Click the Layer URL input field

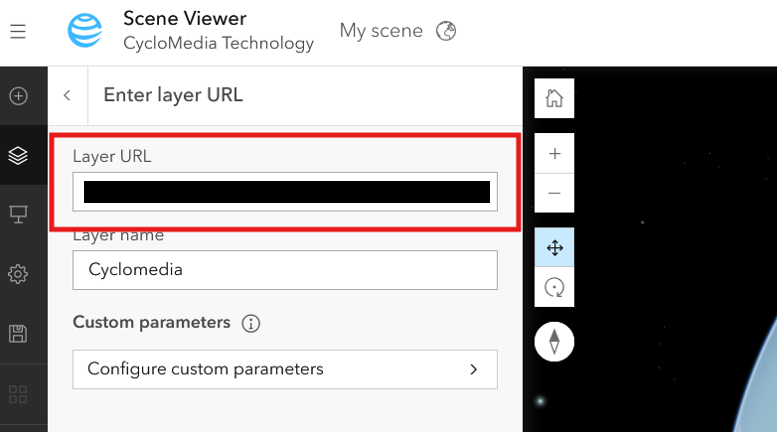point(285,192)
